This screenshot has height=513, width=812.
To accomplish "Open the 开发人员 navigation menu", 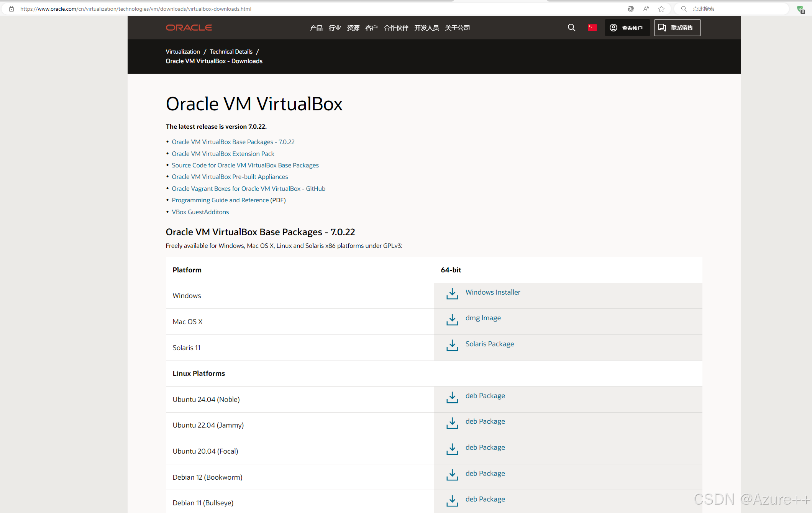I will [x=427, y=28].
